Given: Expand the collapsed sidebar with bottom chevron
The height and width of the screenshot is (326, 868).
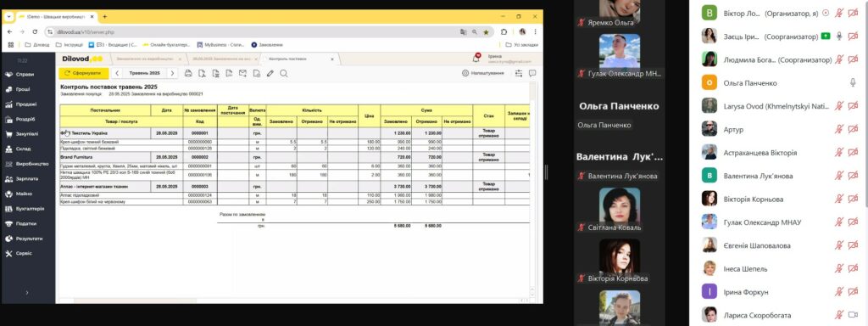Looking at the screenshot, I should 27,292.
